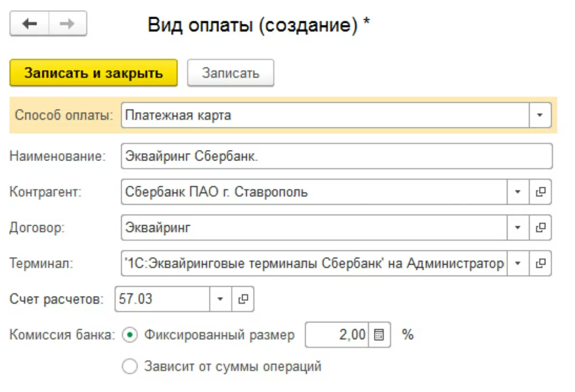This screenshot has height=392, width=575.
Task: Select the Фиксированный размер radio button
Action: point(130,335)
